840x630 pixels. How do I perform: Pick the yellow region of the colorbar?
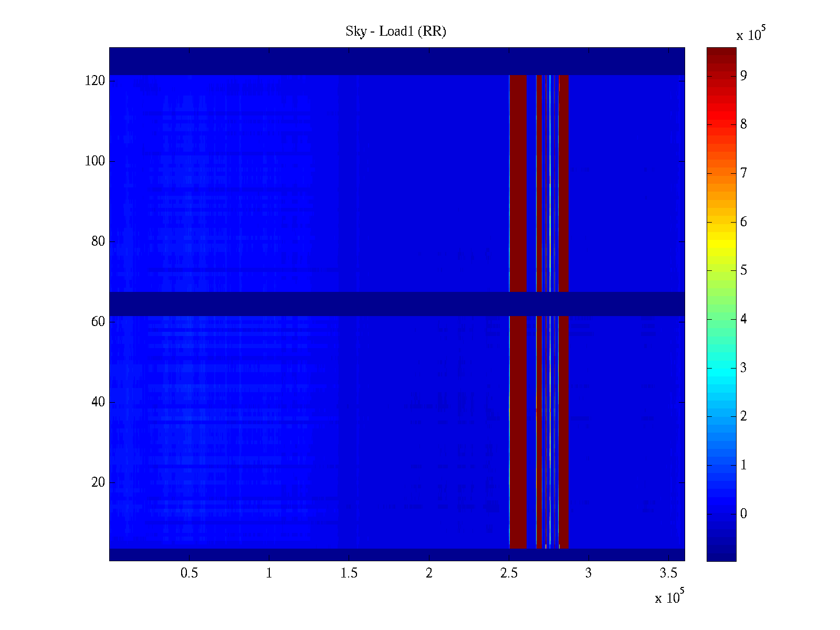(x=721, y=247)
